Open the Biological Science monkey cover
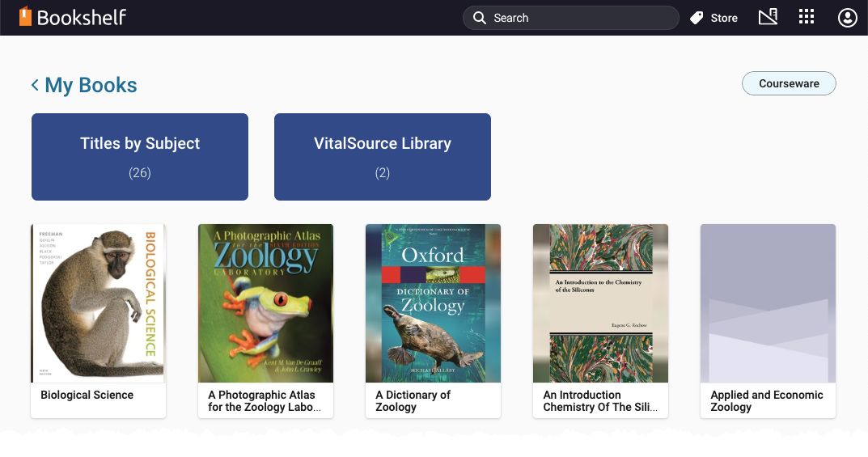This screenshot has height=457, width=868. (98, 303)
